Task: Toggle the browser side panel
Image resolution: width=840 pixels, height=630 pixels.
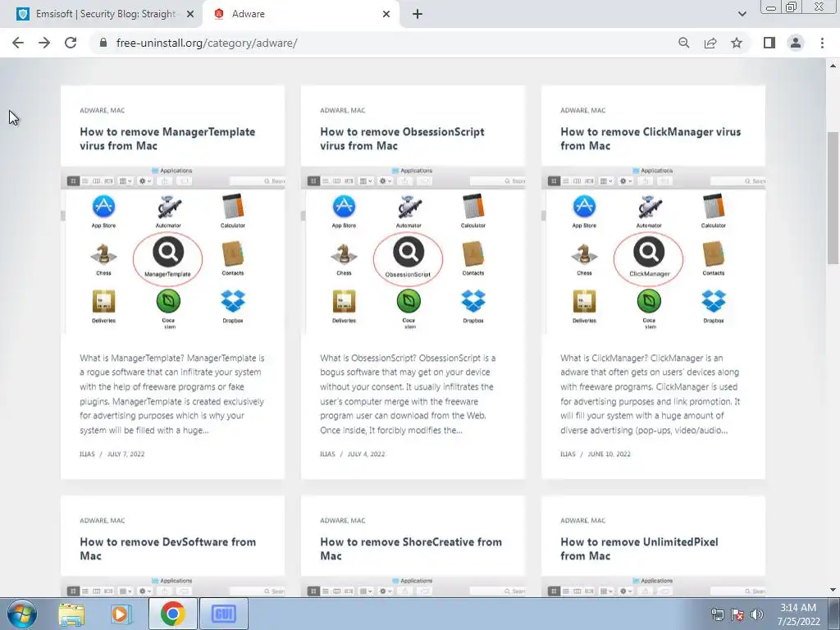Action: pyautogui.click(x=769, y=43)
